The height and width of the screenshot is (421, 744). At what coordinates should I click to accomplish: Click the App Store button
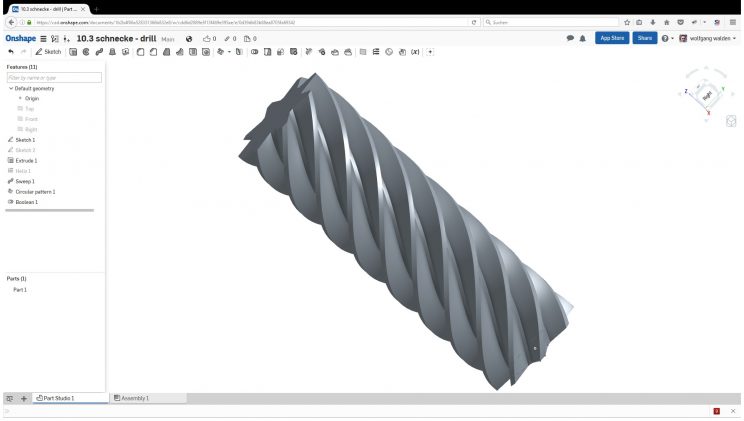611,38
